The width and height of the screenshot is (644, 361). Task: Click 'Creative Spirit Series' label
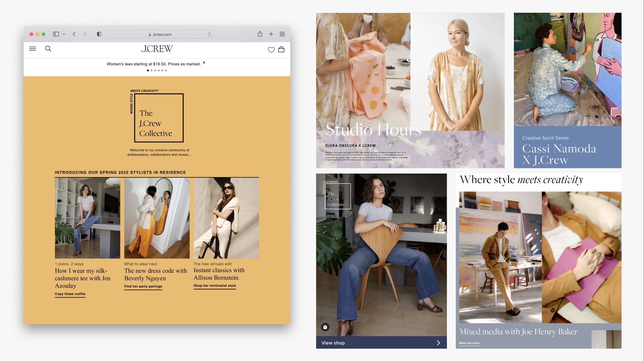click(545, 138)
